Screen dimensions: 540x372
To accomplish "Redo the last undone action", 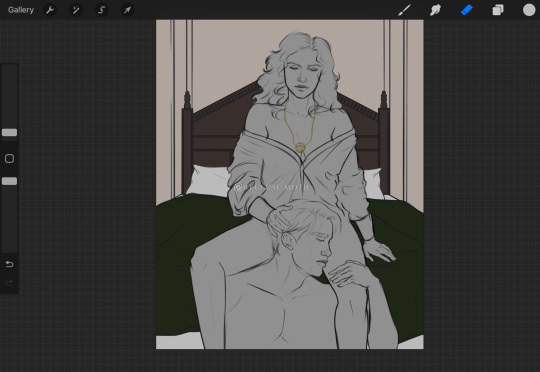I will [9, 283].
